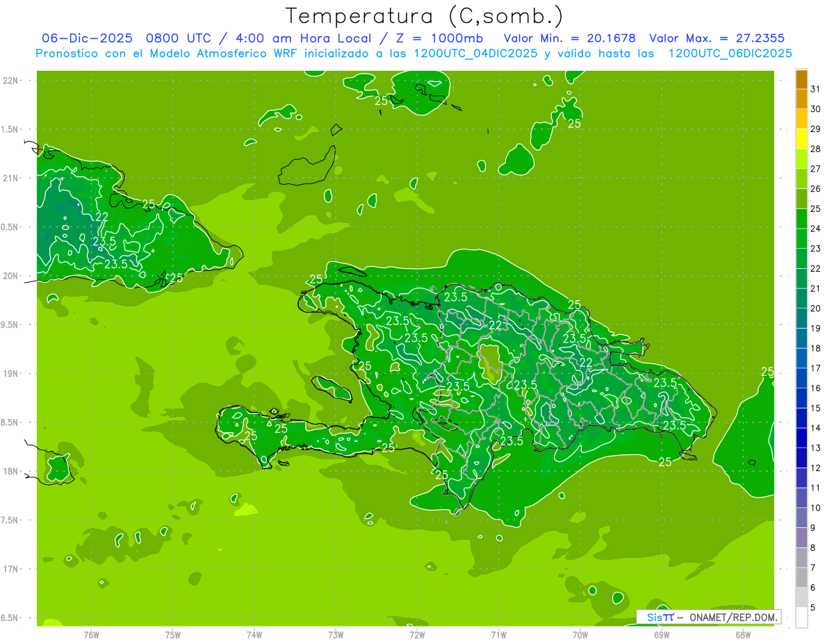The width and height of the screenshot is (834, 644).
Task: Select the orange swatch between 30 and 31
Action: pyautogui.click(x=801, y=99)
